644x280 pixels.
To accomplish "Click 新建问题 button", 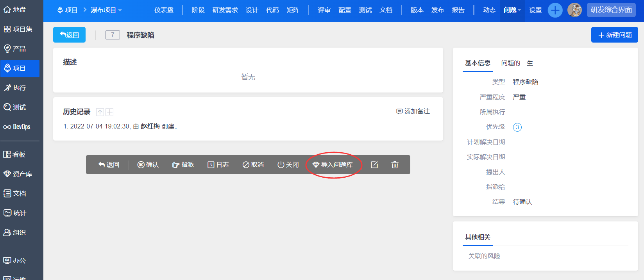I will pos(615,35).
